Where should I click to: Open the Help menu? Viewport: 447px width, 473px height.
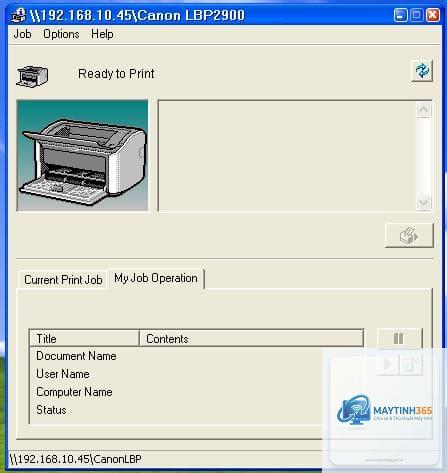(x=102, y=34)
